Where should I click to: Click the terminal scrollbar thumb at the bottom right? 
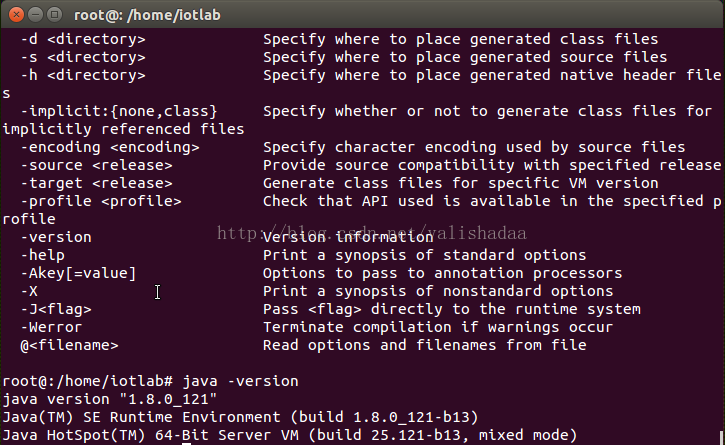tap(721, 438)
